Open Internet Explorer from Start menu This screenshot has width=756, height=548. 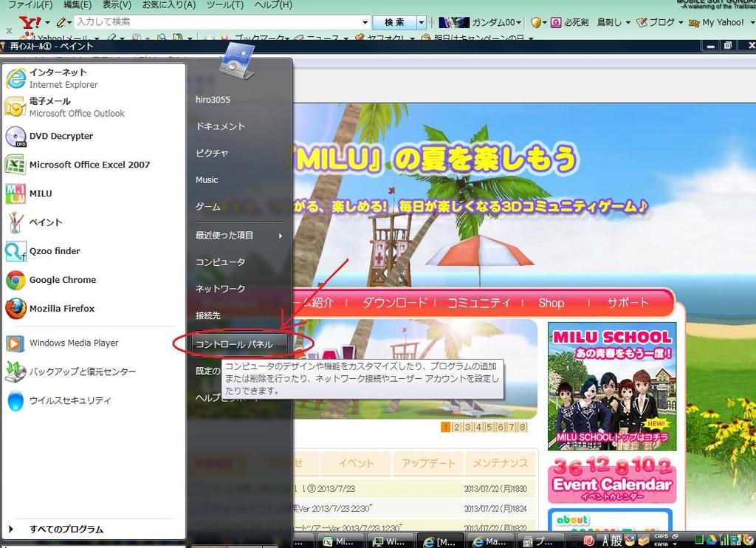63,78
